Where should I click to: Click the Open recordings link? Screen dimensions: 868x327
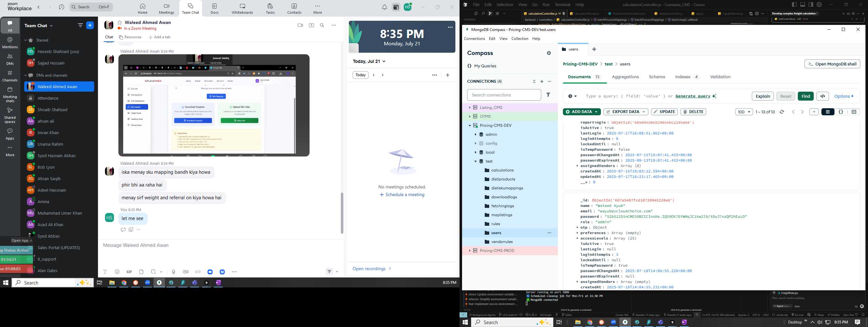click(372, 269)
